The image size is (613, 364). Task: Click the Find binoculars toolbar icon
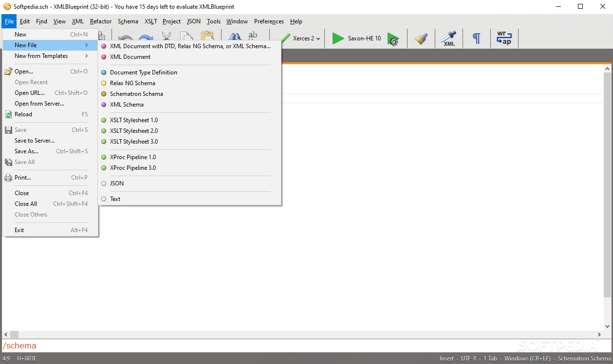235,36
